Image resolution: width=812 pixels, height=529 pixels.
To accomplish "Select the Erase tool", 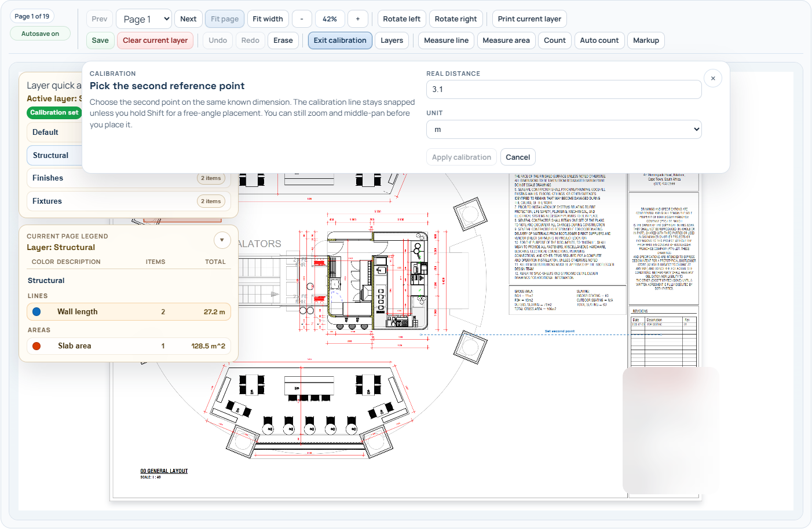I will (x=283, y=41).
